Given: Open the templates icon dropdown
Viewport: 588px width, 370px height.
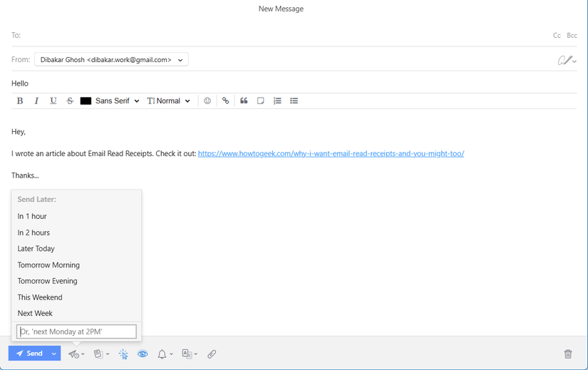Looking at the screenshot, I should [x=101, y=354].
